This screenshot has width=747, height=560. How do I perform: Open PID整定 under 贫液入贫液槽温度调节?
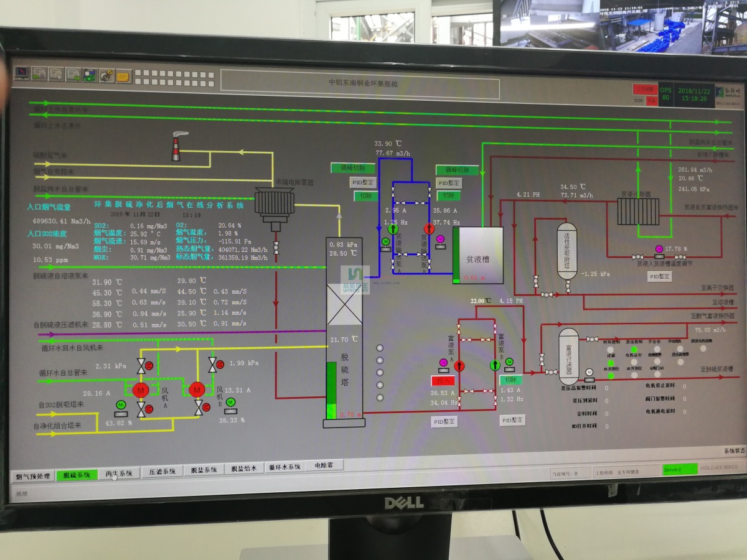tap(660, 276)
